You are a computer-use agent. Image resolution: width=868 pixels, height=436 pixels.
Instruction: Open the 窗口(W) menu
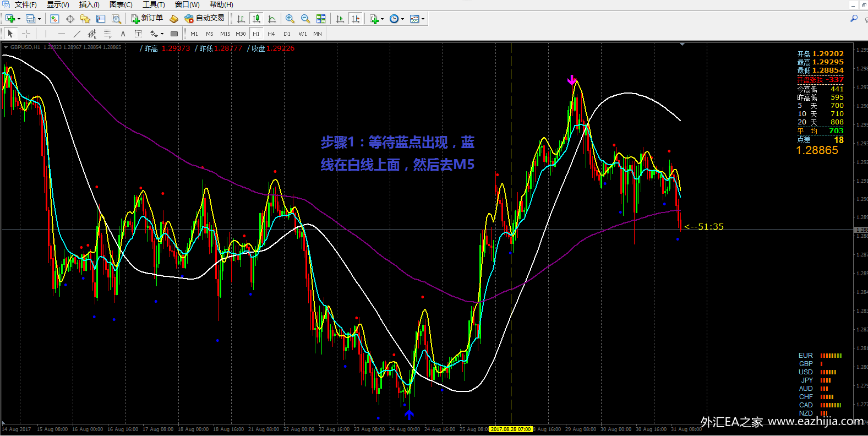point(187,4)
